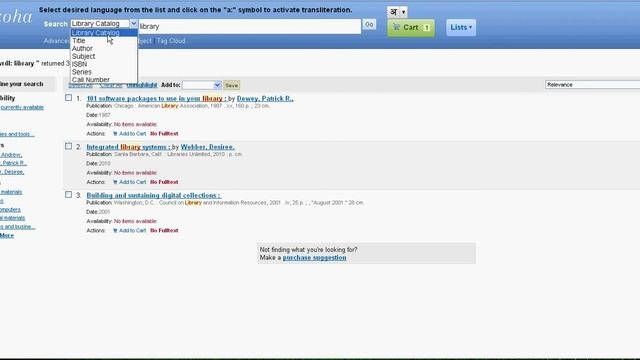Choose Subject option in search dropdown
Screen dimensions: 640x360
click(104, 56)
